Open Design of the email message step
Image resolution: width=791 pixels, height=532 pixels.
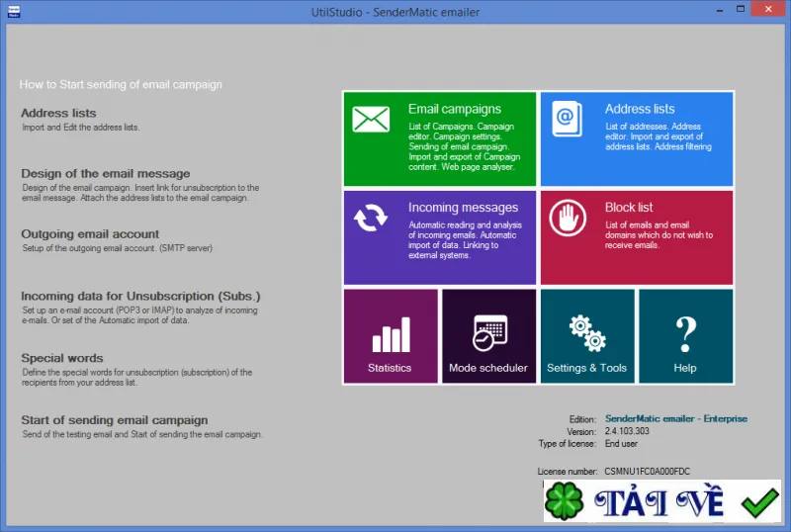(x=106, y=174)
